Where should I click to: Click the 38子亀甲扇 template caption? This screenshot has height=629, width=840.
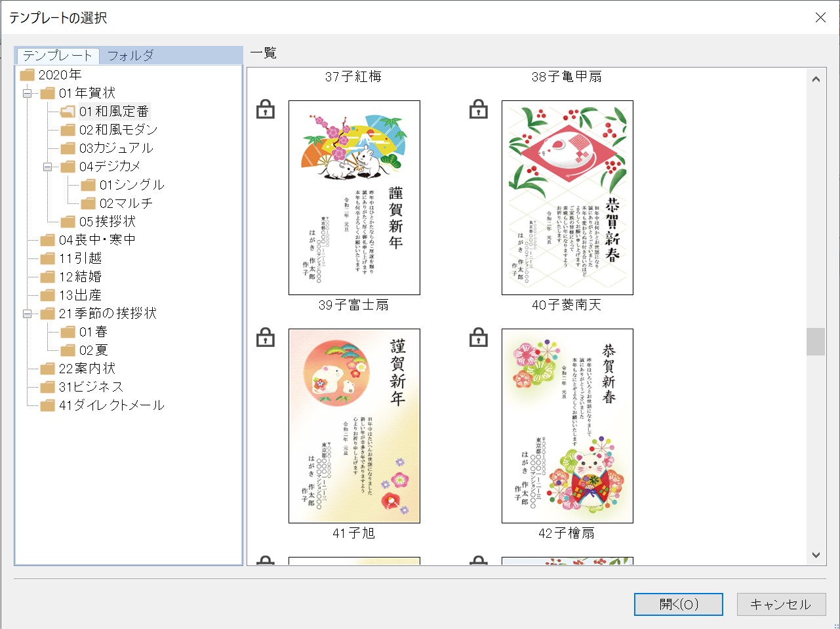[567, 77]
